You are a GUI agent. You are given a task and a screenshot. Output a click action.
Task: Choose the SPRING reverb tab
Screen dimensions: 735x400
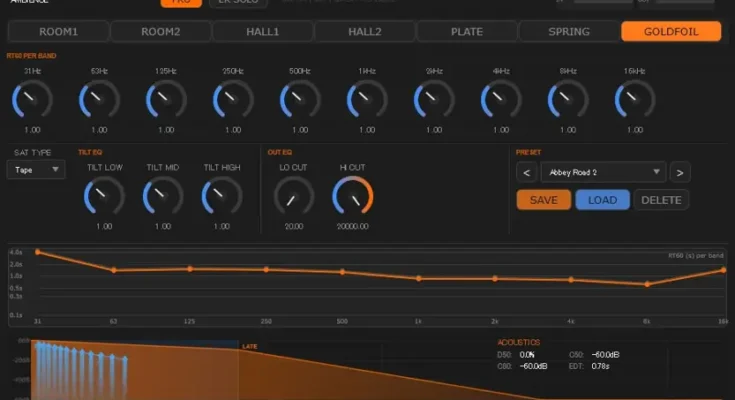tap(569, 31)
